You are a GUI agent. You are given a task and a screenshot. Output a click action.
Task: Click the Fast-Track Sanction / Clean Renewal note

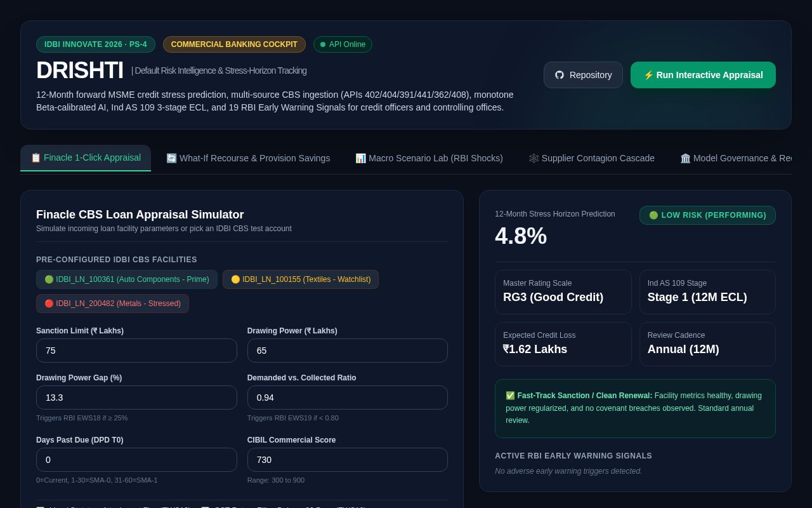(x=635, y=408)
